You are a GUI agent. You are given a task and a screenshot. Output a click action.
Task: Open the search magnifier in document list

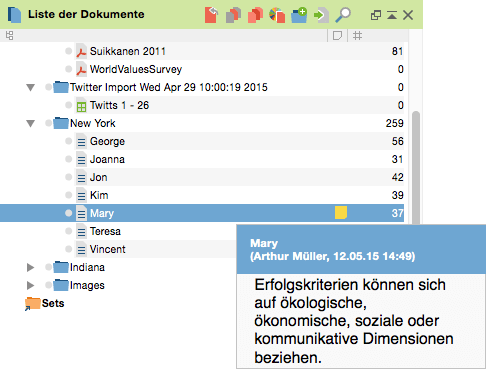point(343,15)
